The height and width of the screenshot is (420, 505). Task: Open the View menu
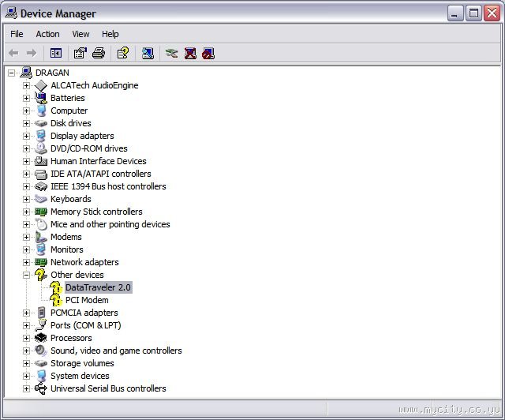click(80, 34)
